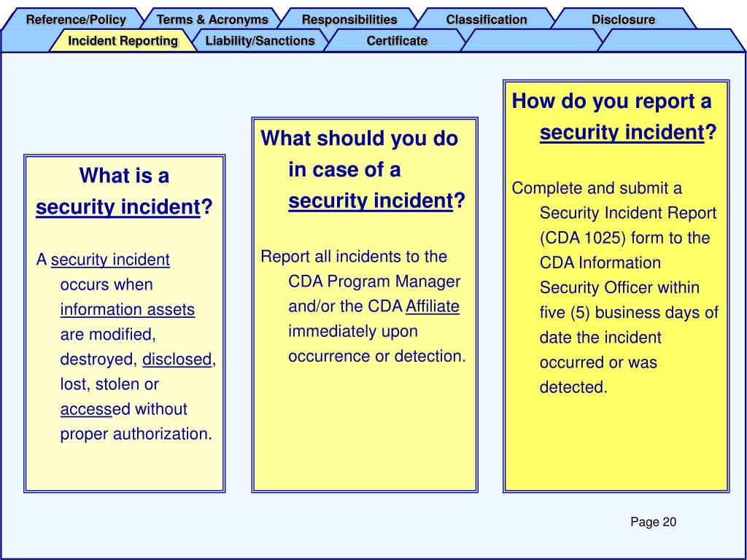Follow 'security incident' link in 'What should you do' heading
The width and height of the screenshot is (747, 560).
tap(371, 201)
